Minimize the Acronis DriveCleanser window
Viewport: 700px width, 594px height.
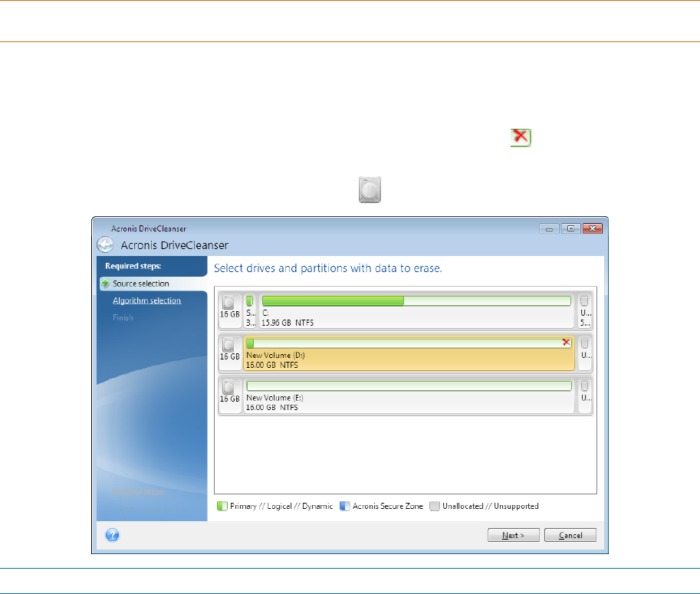pos(549,228)
